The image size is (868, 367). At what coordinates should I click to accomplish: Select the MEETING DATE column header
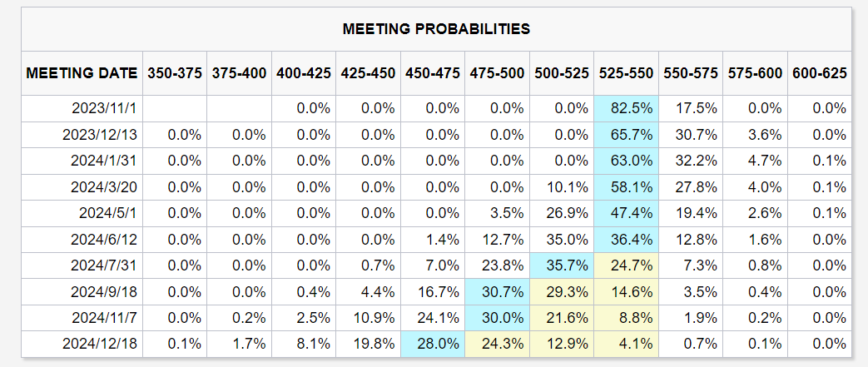[x=82, y=73]
